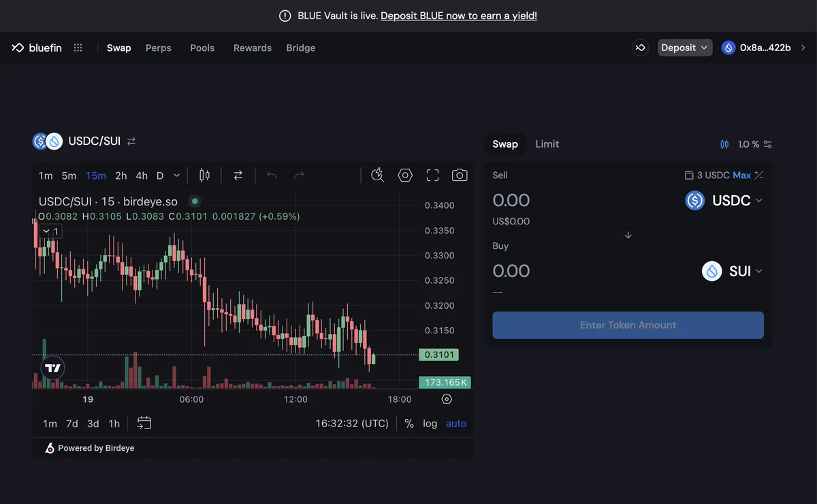Click the bluefin logo
Screen dimensions: 817x504
(37, 48)
